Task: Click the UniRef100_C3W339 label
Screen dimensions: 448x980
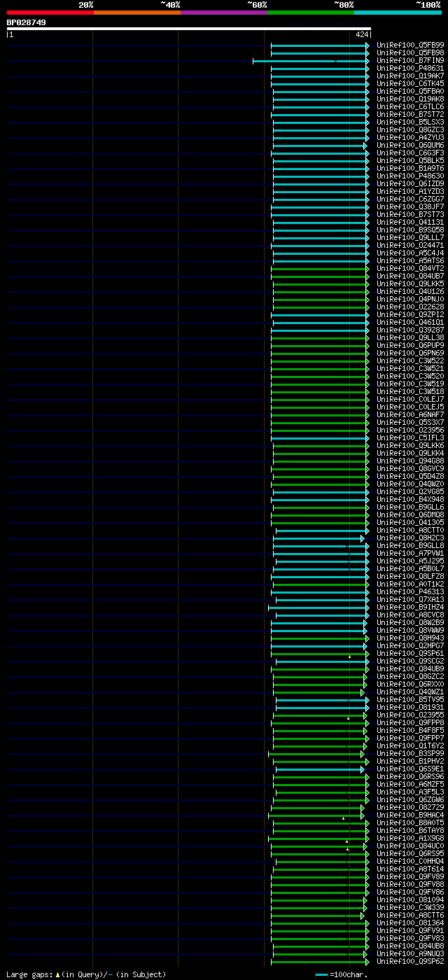Action: coord(410,907)
